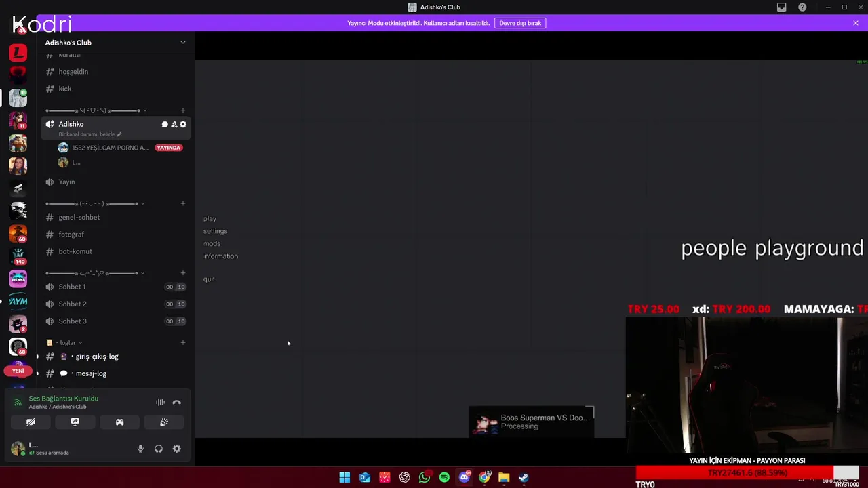
Task: Open Discord inbox icon in title bar
Action: tap(782, 7)
